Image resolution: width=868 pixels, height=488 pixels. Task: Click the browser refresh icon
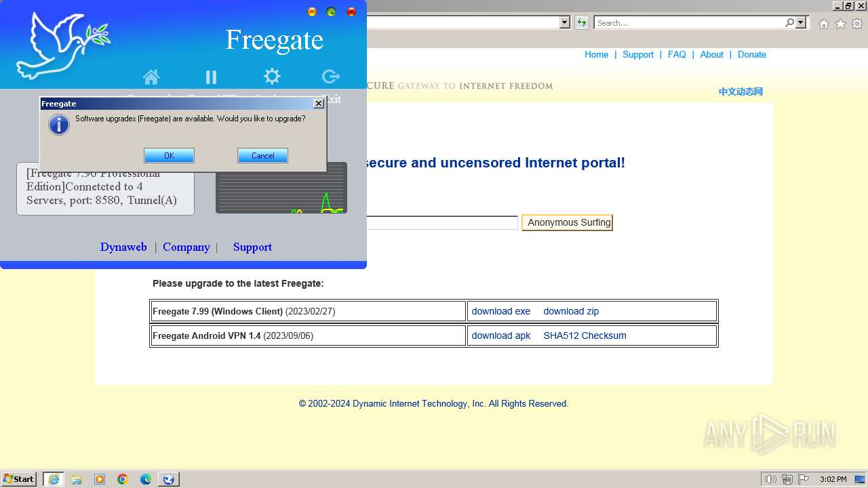581,22
